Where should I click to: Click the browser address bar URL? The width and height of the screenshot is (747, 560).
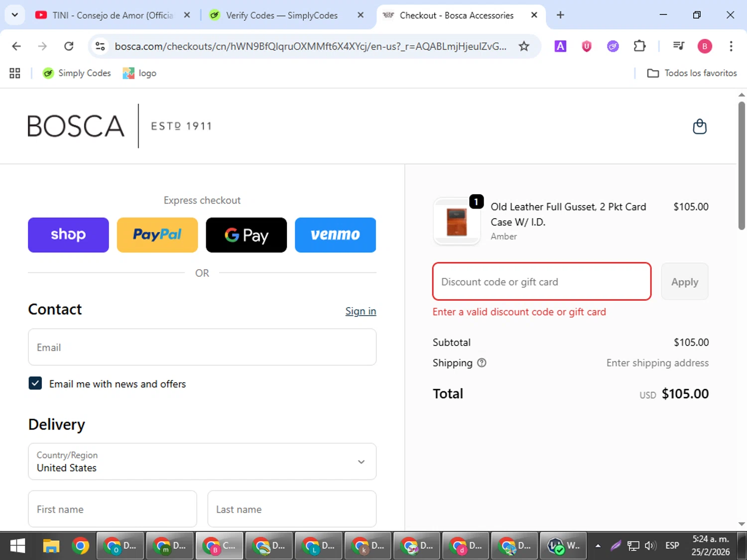click(311, 46)
